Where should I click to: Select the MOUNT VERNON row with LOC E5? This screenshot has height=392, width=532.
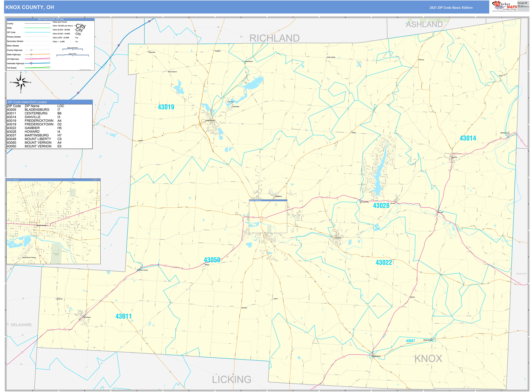click(x=49, y=146)
